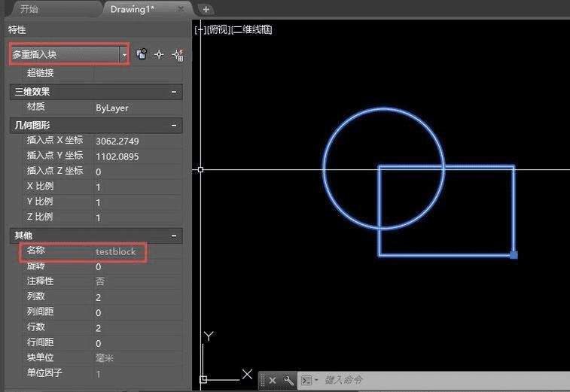The height and width of the screenshot is (392, 570).
Task: Click the 列间距 value field
Action: coord(138,312)
